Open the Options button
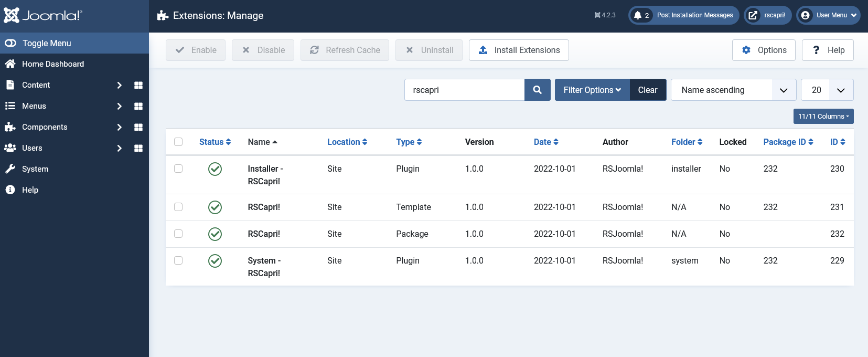The width and height of the screenshot is (868, 357). point(764,50)
